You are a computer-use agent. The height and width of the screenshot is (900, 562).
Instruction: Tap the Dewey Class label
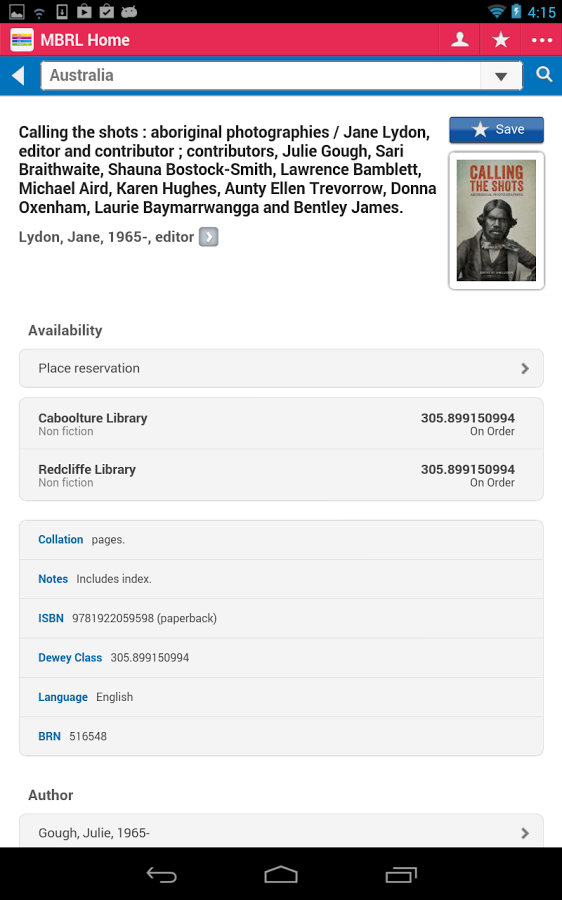point(70,658)
